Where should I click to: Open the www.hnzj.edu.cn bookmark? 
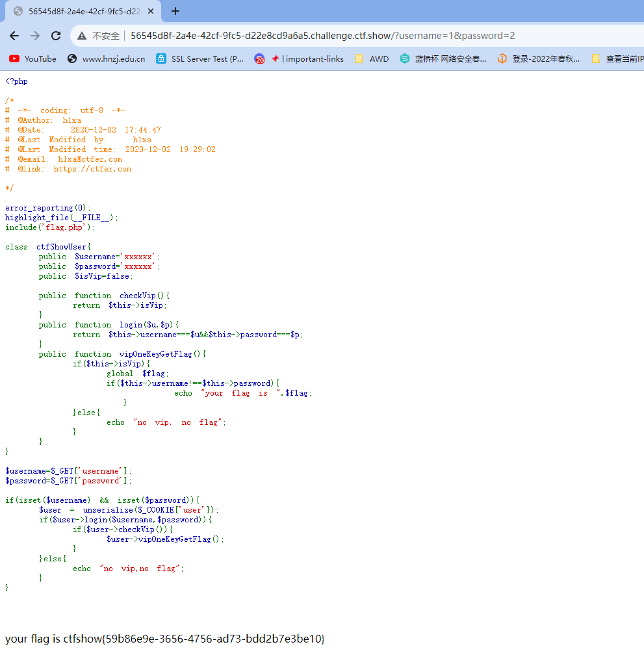tap(107, 59)
